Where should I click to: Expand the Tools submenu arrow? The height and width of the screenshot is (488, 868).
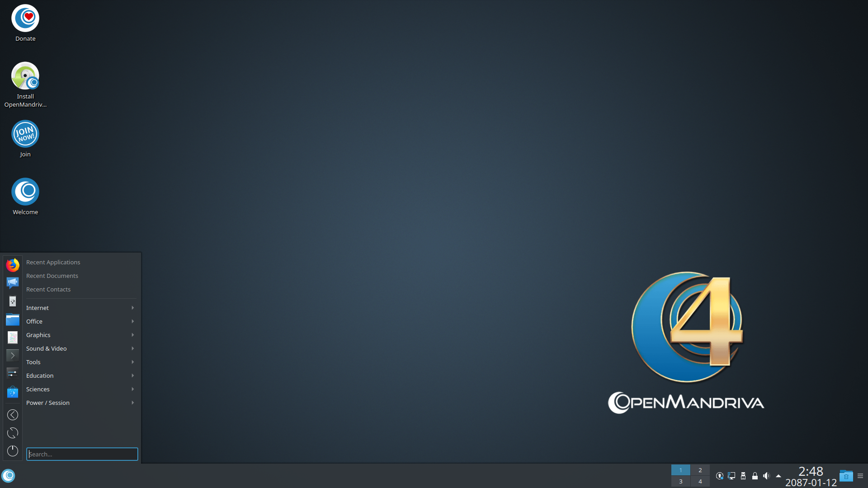pyautogui.click(x=132, y=362)
